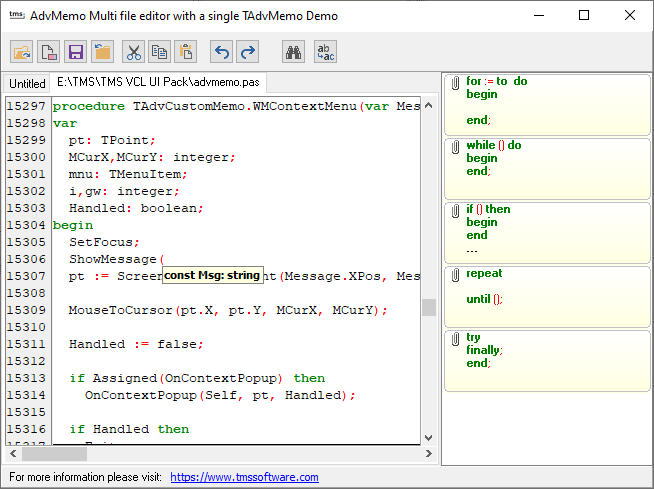Screen dimensions: 654x489
Task: Click the Save floppy disk icon
Action: 74,51
